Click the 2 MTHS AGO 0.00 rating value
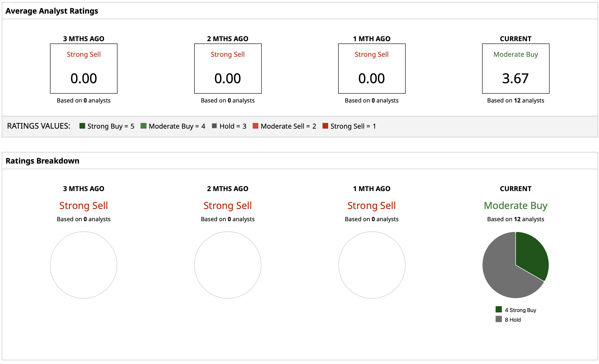599x364 pixels. click(228, 78)
